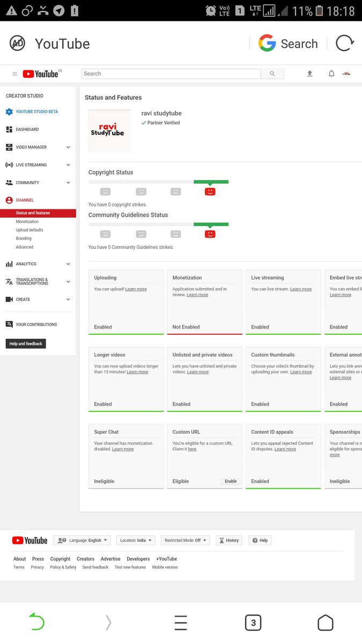Click the red smiley under Community Guidelines Status
Image resolution: width=362 pixels, height=644 pixels.
coord(210,234)
